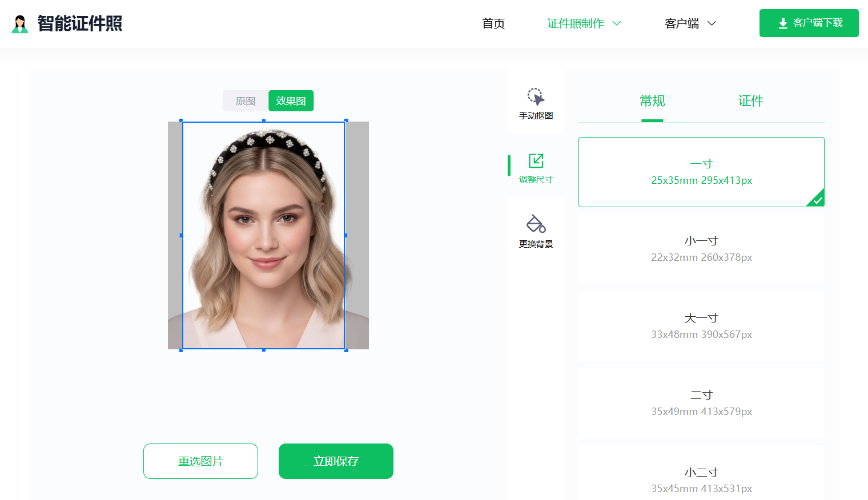The width and height of the screenshot is (868, 500).
Task: Switch to the 证件 tab
Action: coord(750,101)
